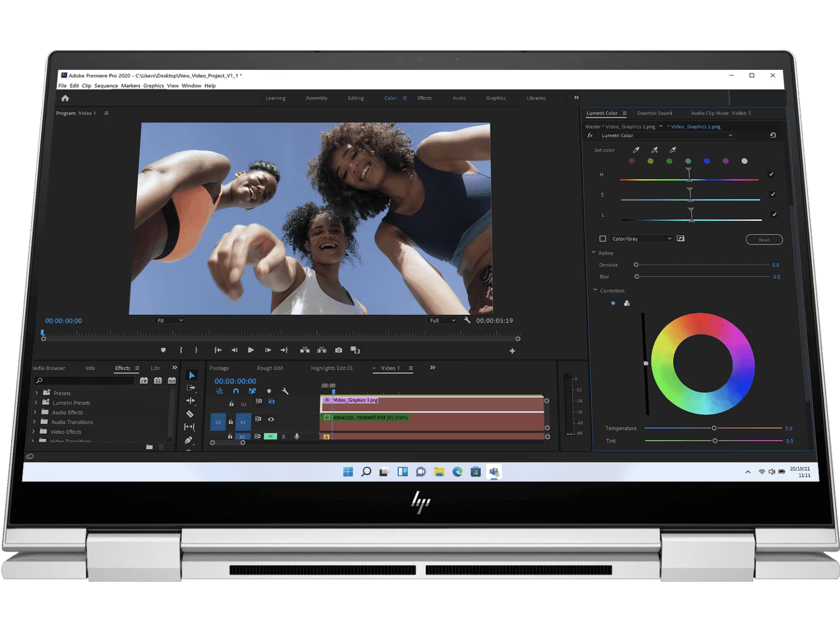Click the Add Marker icon under the program monitor
This screenshot has height=631, width=840.
point(163,350)
